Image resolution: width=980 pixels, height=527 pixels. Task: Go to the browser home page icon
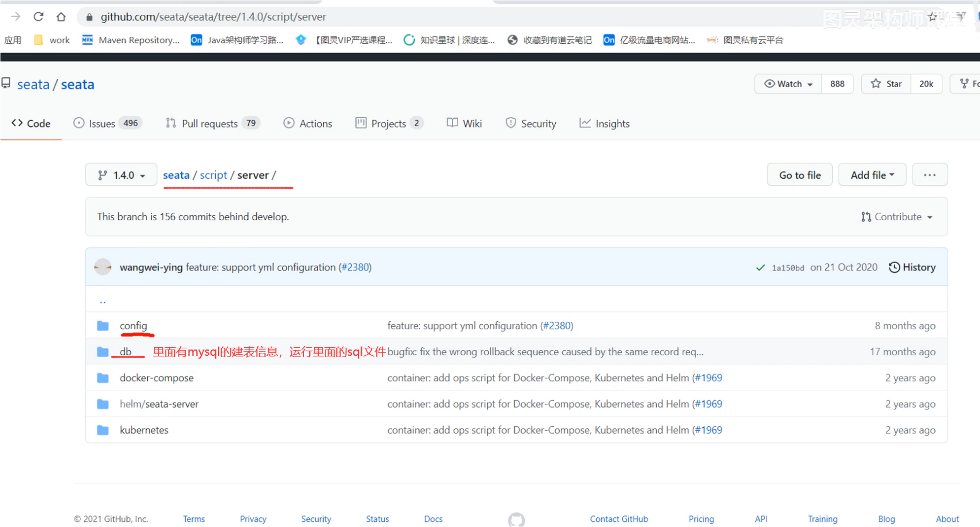[61, 17]
